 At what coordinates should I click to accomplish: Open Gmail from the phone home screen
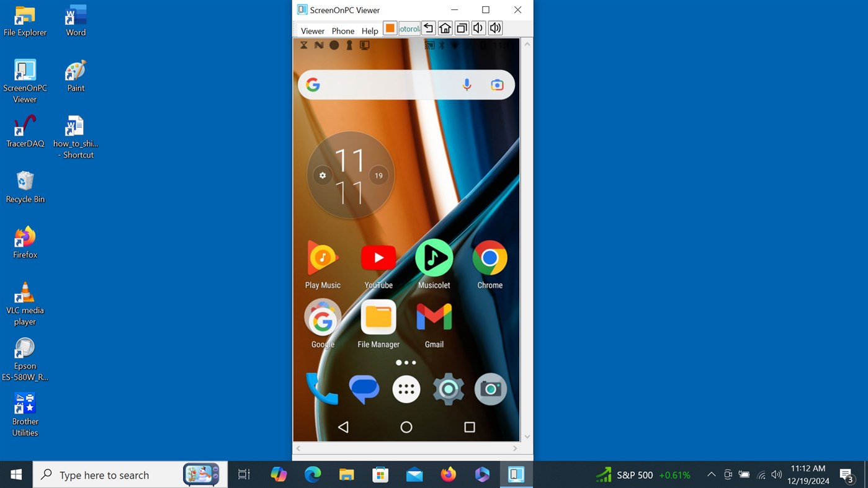pyautogui.click(x=434, y=317)
